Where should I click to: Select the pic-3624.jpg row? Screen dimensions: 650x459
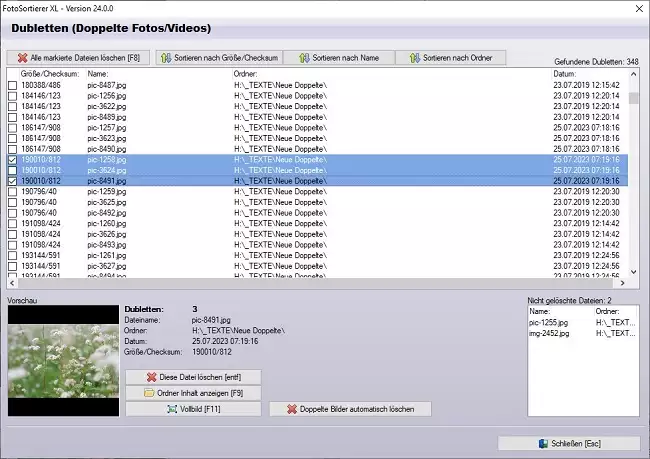coord(107,171)
